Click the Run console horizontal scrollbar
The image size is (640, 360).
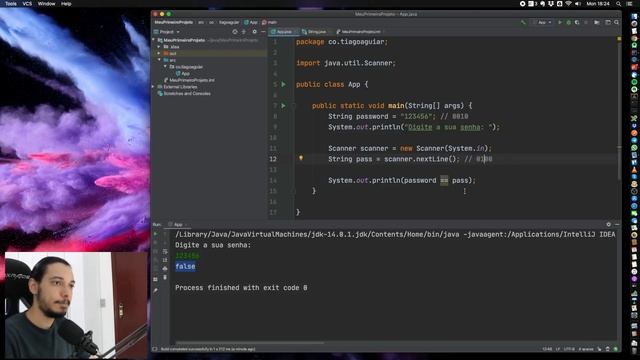click(250, 343)
